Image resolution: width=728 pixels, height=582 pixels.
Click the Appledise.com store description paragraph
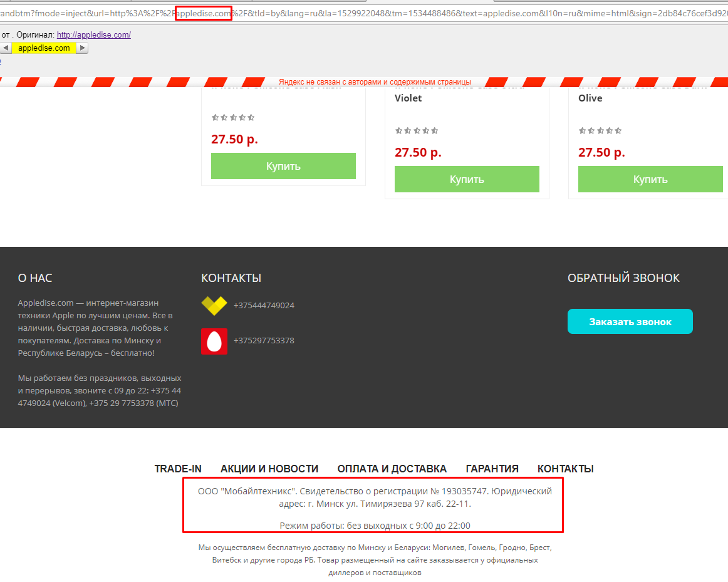96,328
